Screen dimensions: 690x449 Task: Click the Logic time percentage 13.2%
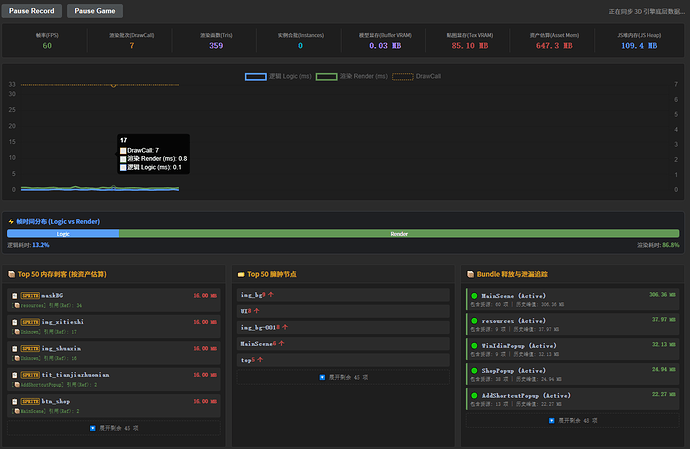tap(41, 245)
